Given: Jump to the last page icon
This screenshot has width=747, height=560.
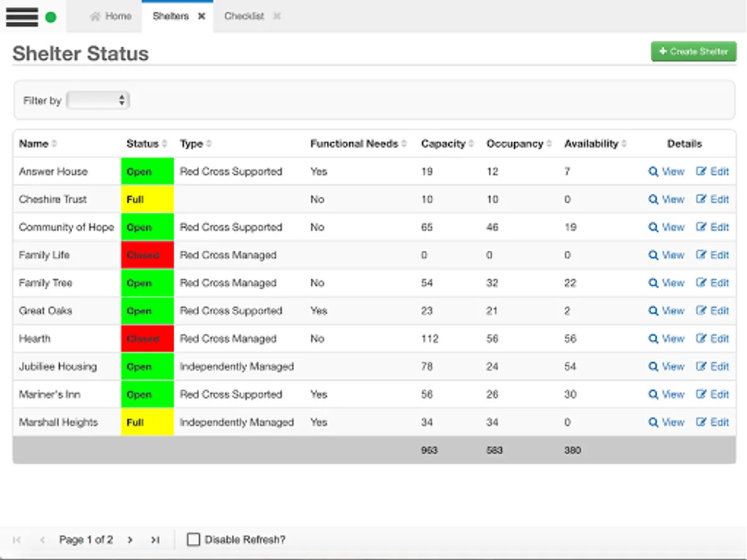Looking at the screenshot, I should click(155, 539).
